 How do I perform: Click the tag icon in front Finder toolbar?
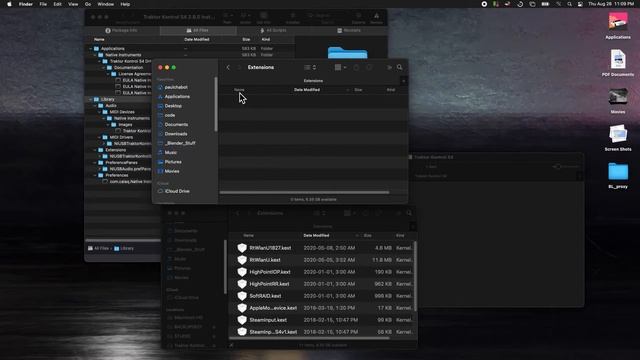369,67
